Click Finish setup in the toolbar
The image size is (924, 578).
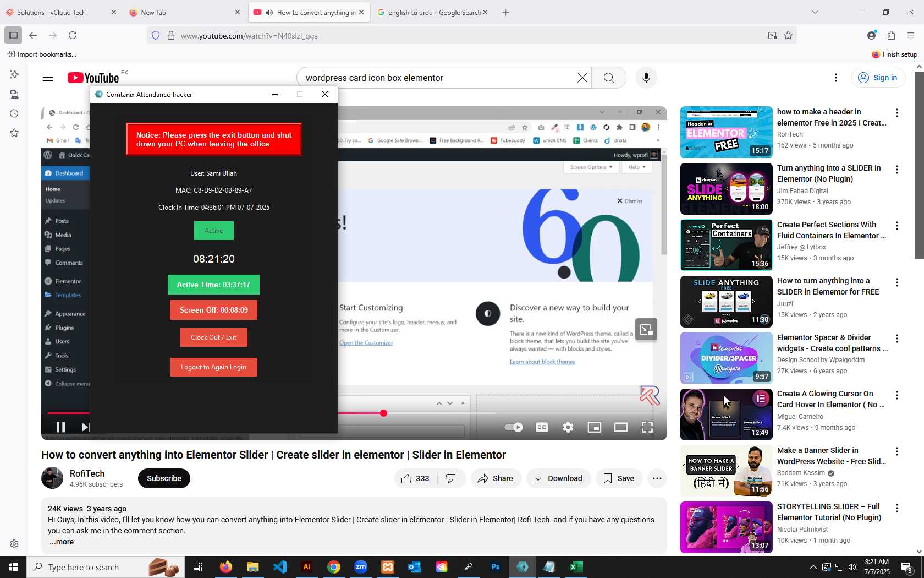895,54
